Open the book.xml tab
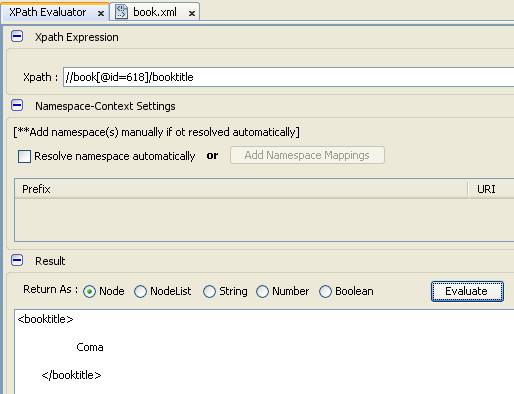The height and width of the screenshot is (394, 514). click(x=155, y=12)
